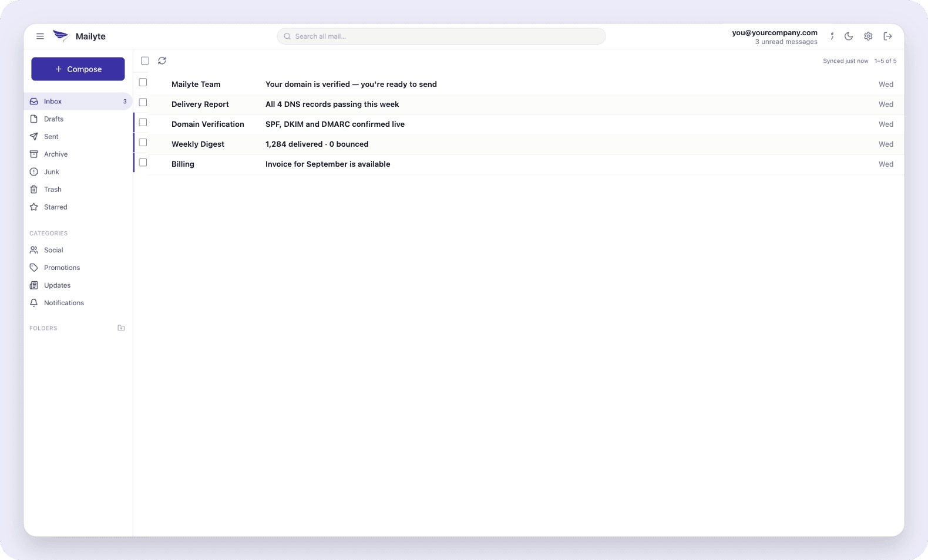Image resolution: width=928 pixels, height=560 pixels.
Task: Check the Mailyte Team message checkbox
Action: 143,82
